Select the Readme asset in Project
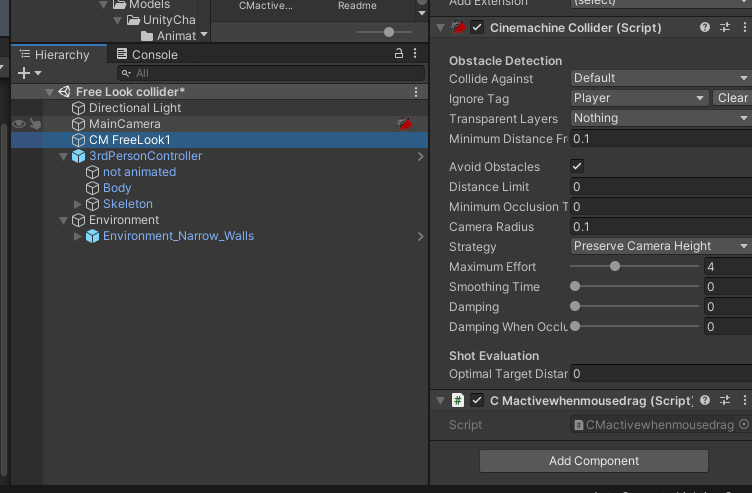 357,6
